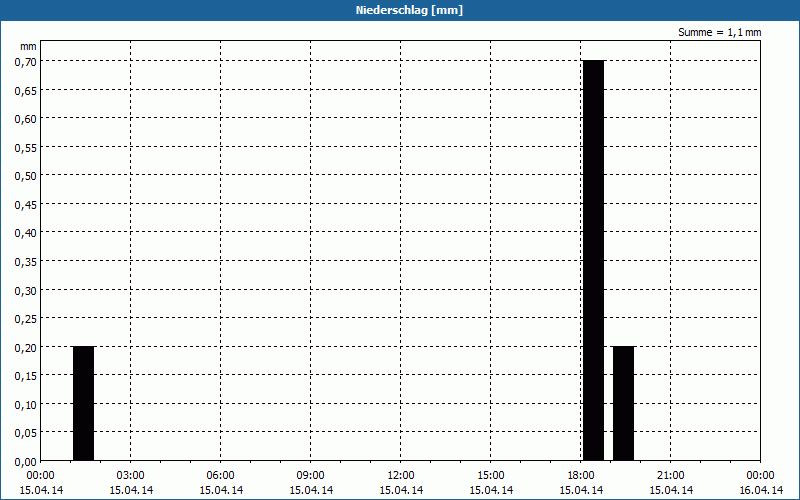Click the 0,45 y-axis value
The width and height of the screenshot is (800, 500).
[x=26, y=205]
